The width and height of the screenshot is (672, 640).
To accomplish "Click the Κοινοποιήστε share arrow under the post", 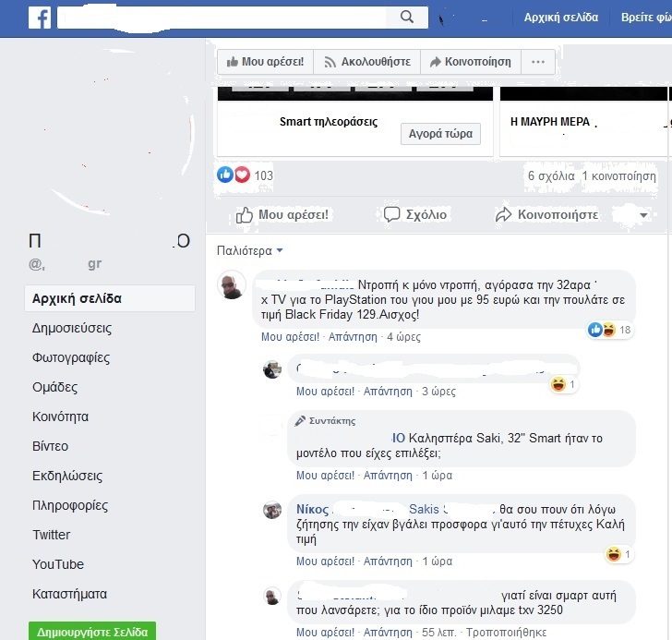I will (x=546, y=214).
